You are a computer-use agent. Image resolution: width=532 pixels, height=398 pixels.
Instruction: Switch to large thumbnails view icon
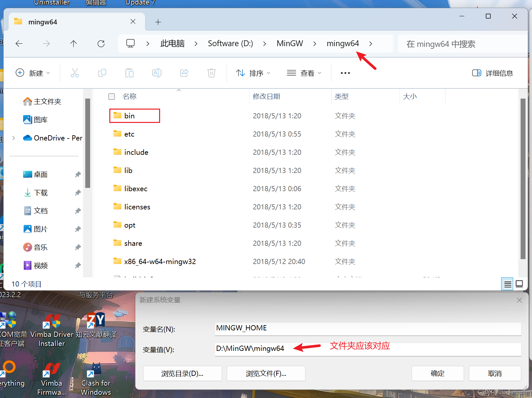(x=520, y=284)
